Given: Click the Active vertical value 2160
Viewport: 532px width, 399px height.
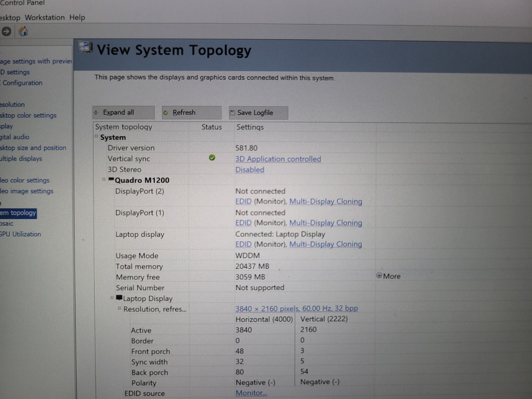Looking at the screenshot, I should (309, 330).
